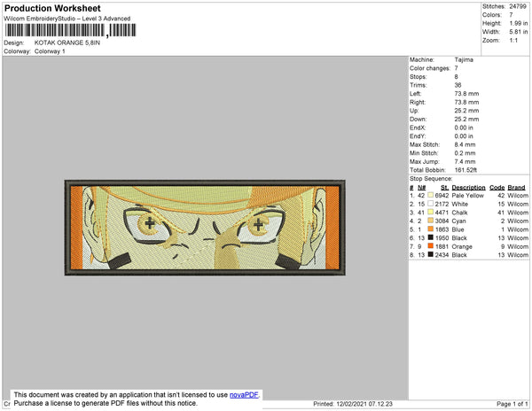Click the Max Stitch value '8.4 mm'
The height and width of the screenshot is (411, 532).
pos(465,144)
